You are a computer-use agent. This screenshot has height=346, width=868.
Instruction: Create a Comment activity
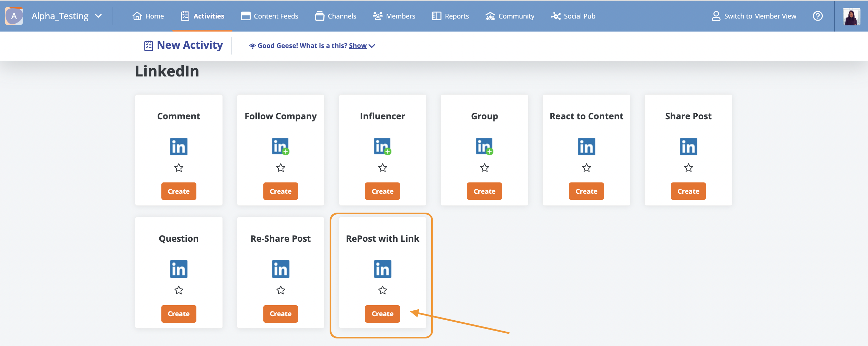[179, 191]
